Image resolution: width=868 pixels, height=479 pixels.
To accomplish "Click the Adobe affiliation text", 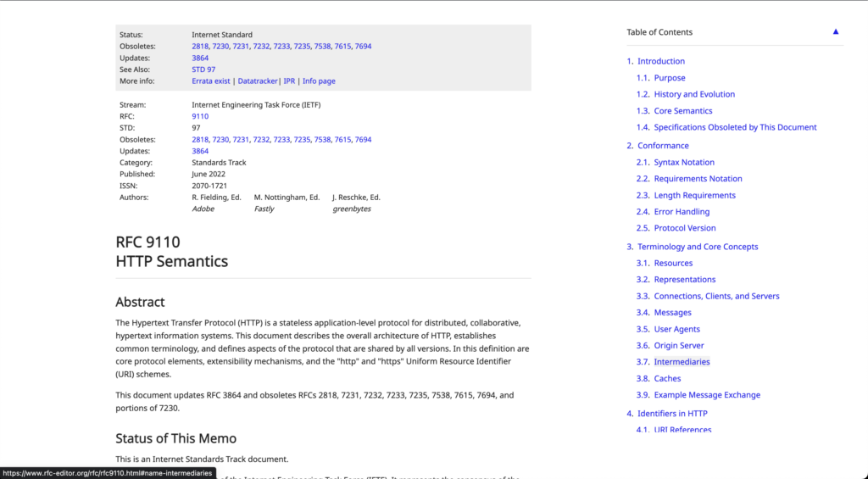I will coord(203,209).
